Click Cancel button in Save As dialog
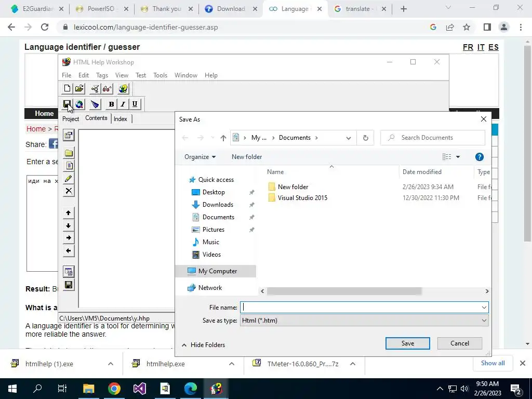Screen dimensions: 532x399 click(x=460, y=343)
